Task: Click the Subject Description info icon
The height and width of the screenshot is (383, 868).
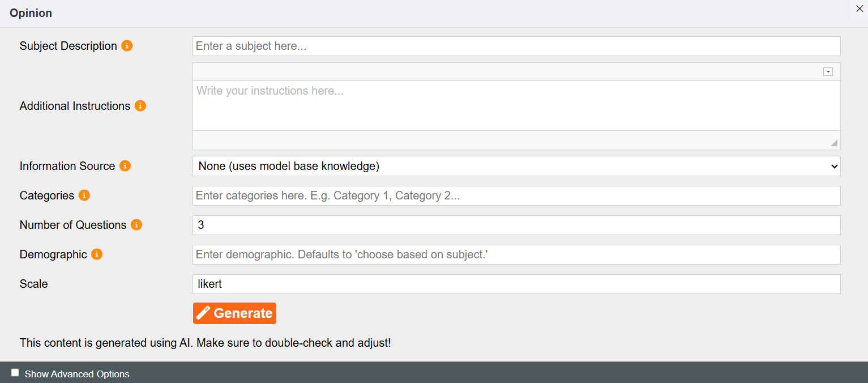Action: 127,46
